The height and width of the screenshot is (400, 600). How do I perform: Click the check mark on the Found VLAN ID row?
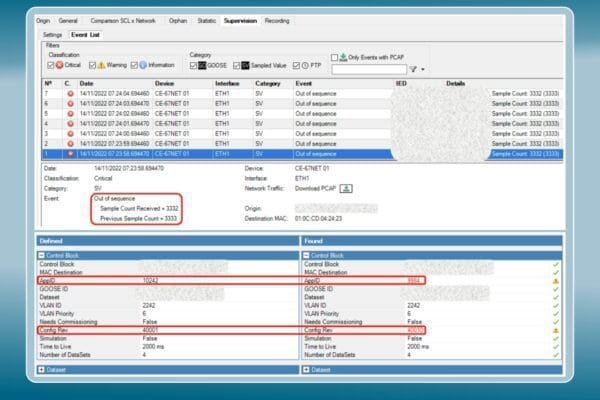[x=556, y=305]
